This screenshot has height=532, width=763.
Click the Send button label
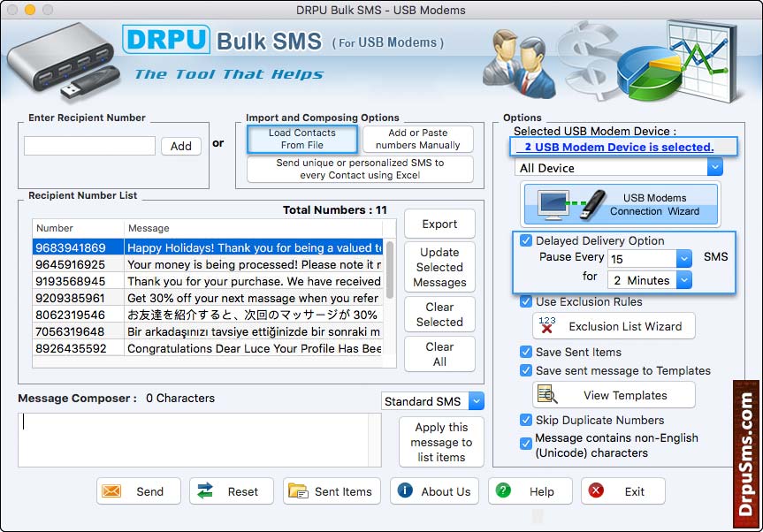pyautogui.click(x=150, y=491)
